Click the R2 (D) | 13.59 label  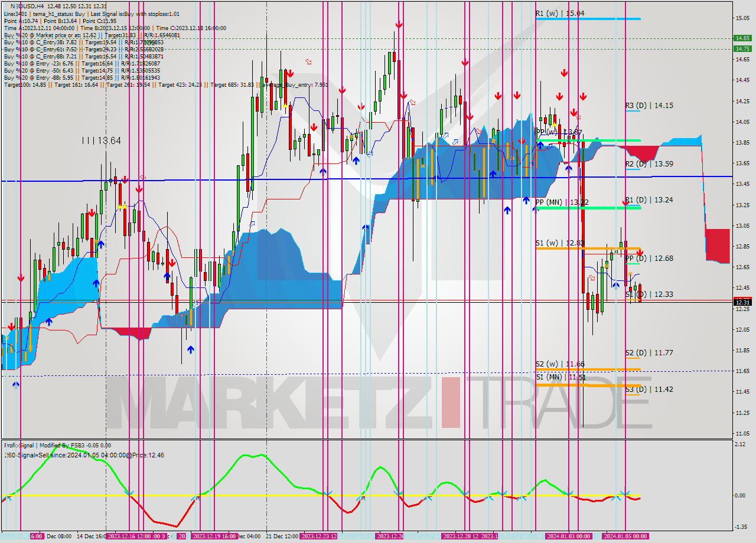pos(649,164)
